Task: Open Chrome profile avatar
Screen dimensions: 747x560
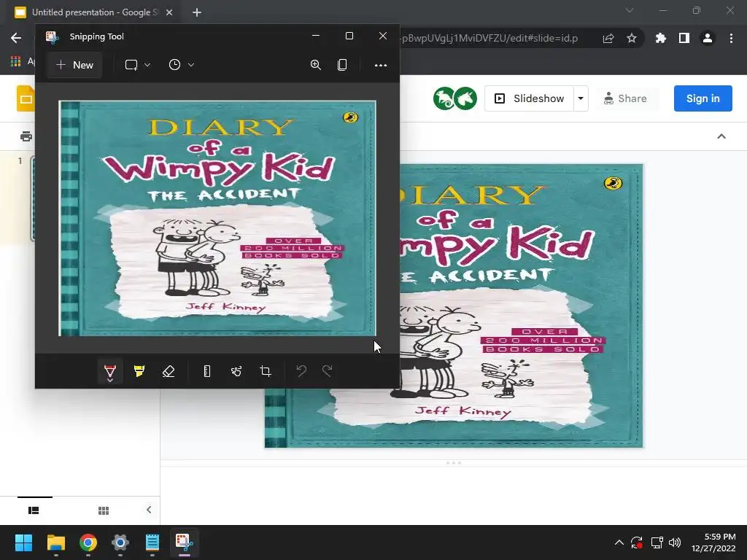Action: pos(708,38)
